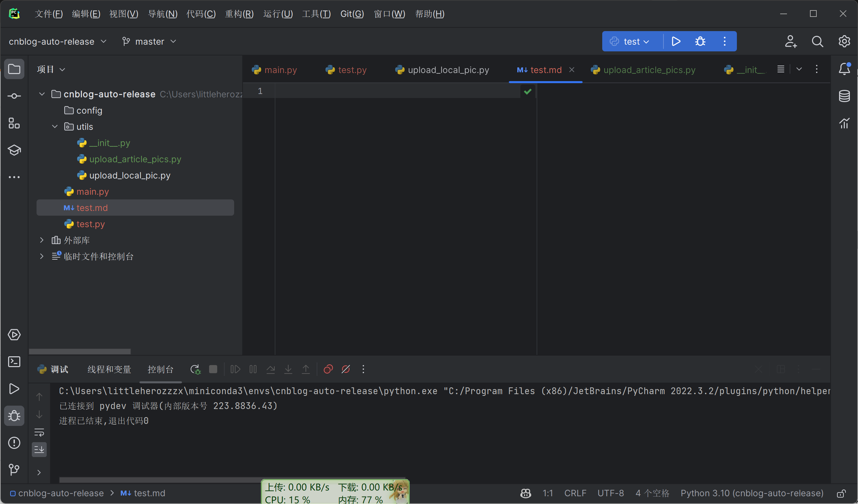Collapse the cnblog-auto-release root folder

(x=42, y=94)
